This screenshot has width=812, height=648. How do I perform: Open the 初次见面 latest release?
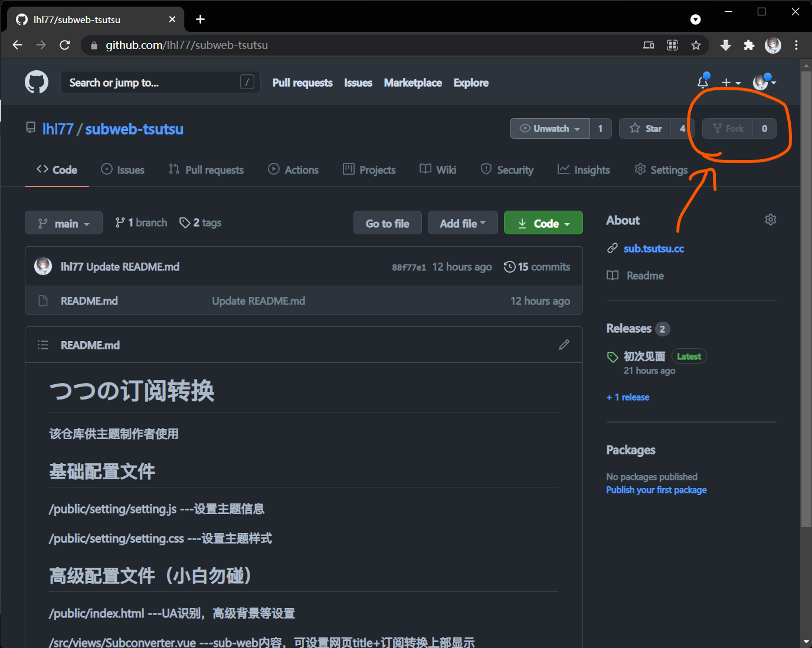tap(644, 356)
